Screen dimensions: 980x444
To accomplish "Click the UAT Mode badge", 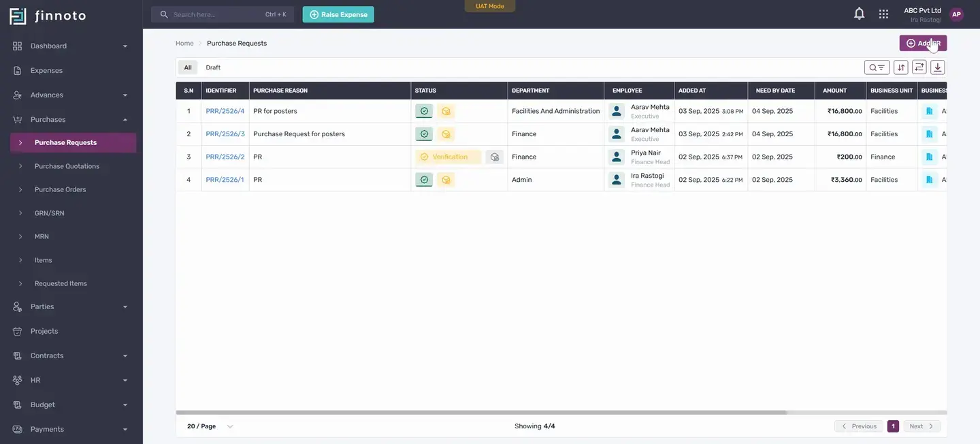I will coord(490,6).
